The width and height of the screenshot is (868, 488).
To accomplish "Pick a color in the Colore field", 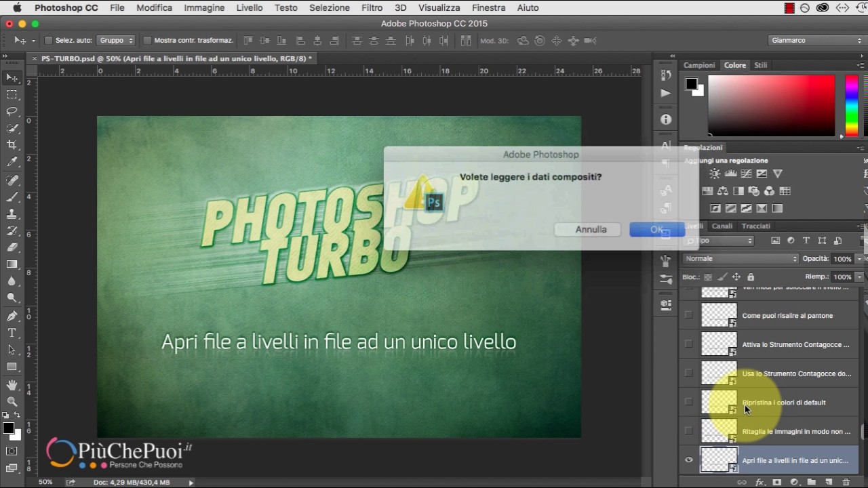I will (772, 105).
